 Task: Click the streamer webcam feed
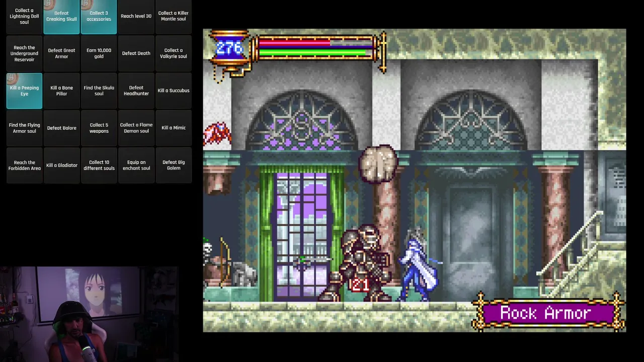pos(89,314)
